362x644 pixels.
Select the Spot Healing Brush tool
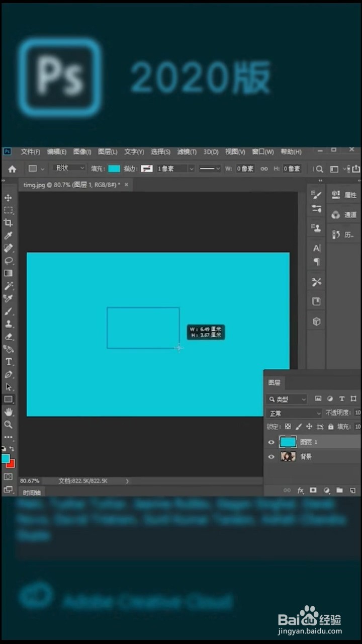pyautogui.click(x=8, y=248)
